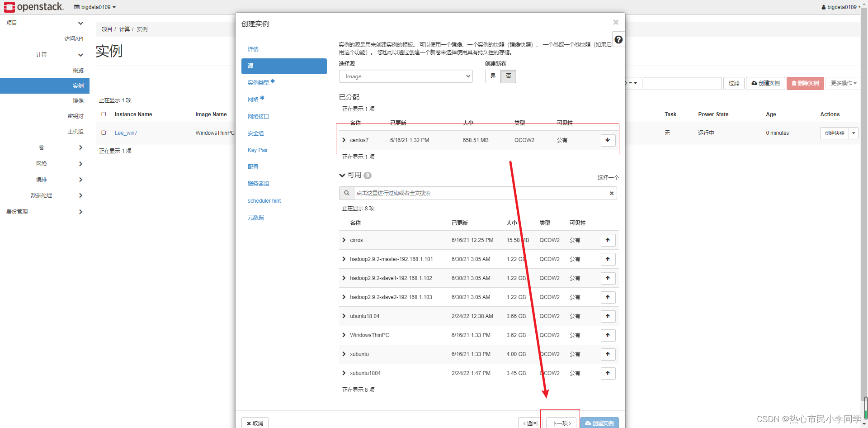The width and height of the screenshot is (868, 428).
Task: Click the 返回 back button
Action: click(x=530, y=423)
